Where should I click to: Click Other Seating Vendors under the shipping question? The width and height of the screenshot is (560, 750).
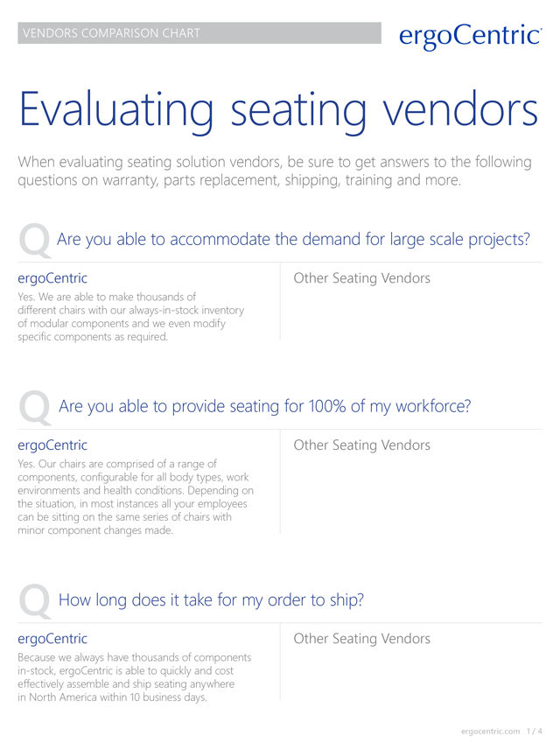coord(361,639)
